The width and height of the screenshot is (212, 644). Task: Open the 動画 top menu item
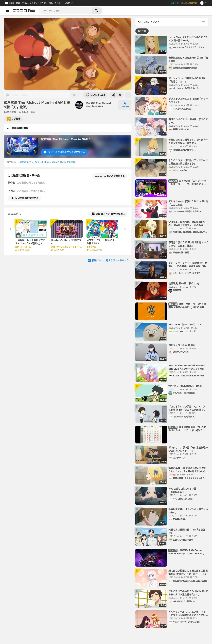click(12, 3)
